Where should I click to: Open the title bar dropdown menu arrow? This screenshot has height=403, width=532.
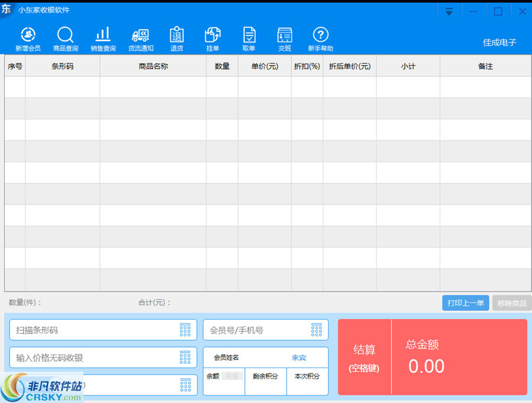point(449,12)
